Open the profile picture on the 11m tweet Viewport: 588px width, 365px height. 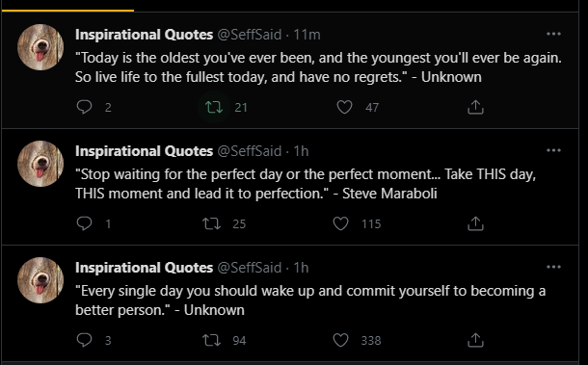(40, 47)
